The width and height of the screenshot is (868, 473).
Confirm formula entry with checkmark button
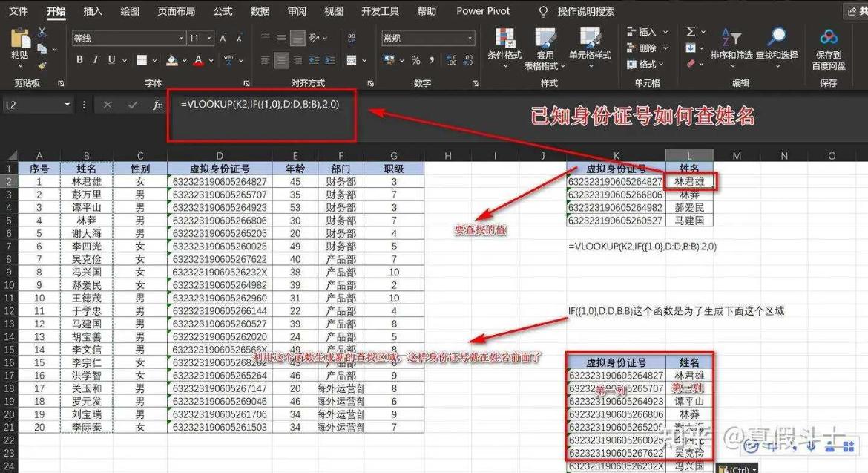pos(132,105)
